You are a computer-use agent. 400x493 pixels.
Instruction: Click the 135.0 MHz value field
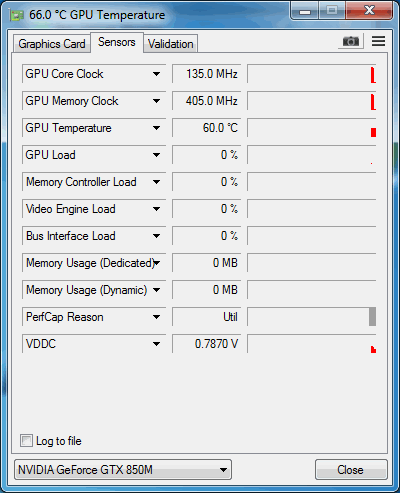click(x=207, y=74)
